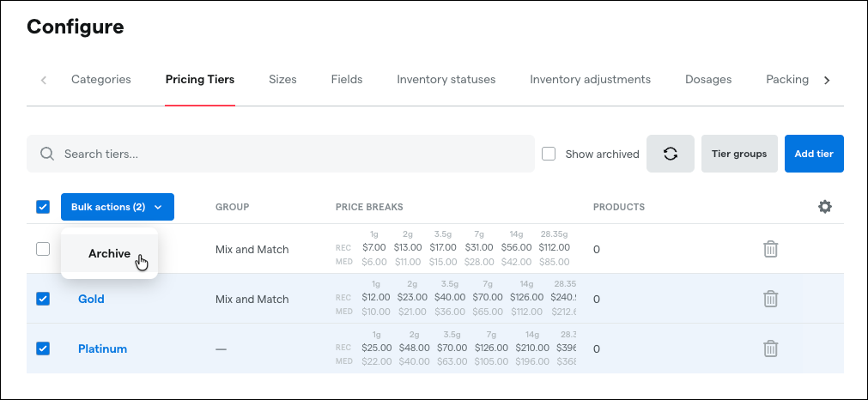The image size is (868, 400).
Task: Uncheck the Platinum tier checkbox
Action: (43, 348)
